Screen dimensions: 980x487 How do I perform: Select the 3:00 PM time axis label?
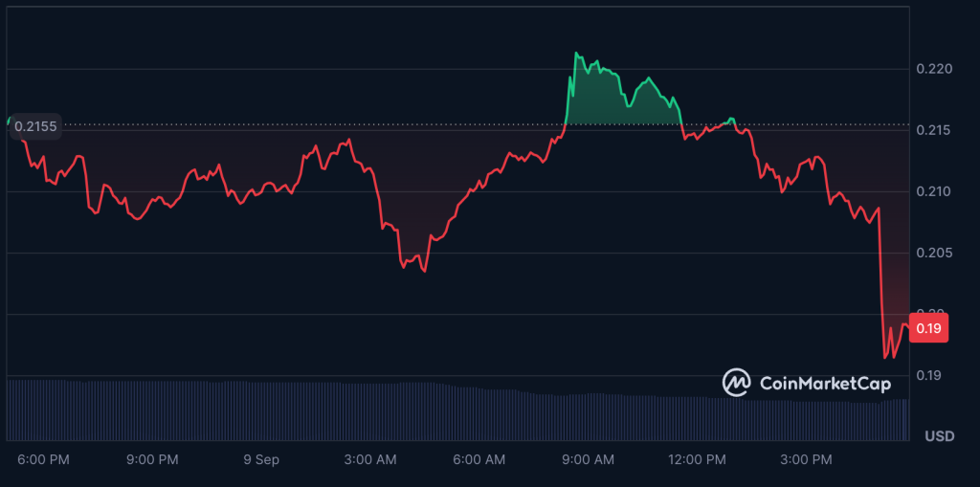tap(806, 460)
